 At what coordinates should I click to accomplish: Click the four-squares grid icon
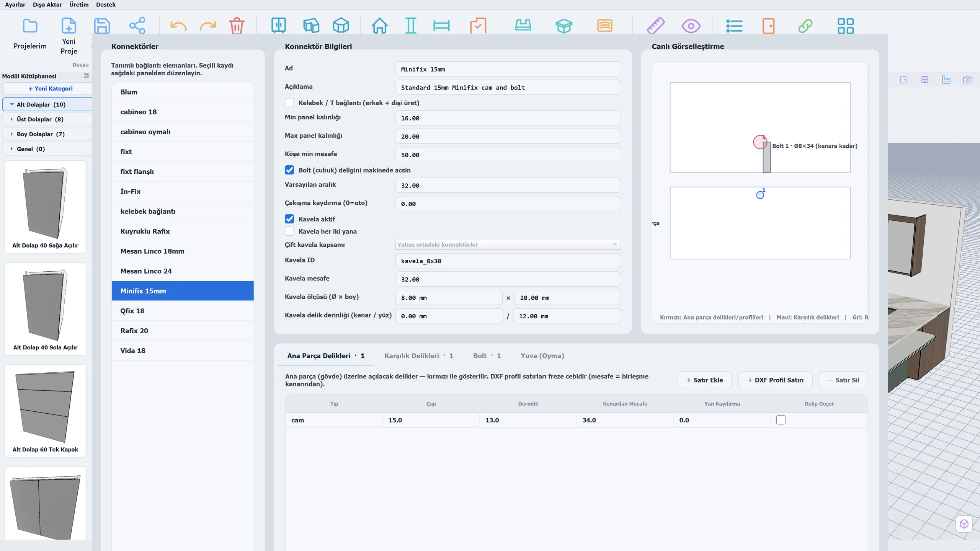[846, 26]
